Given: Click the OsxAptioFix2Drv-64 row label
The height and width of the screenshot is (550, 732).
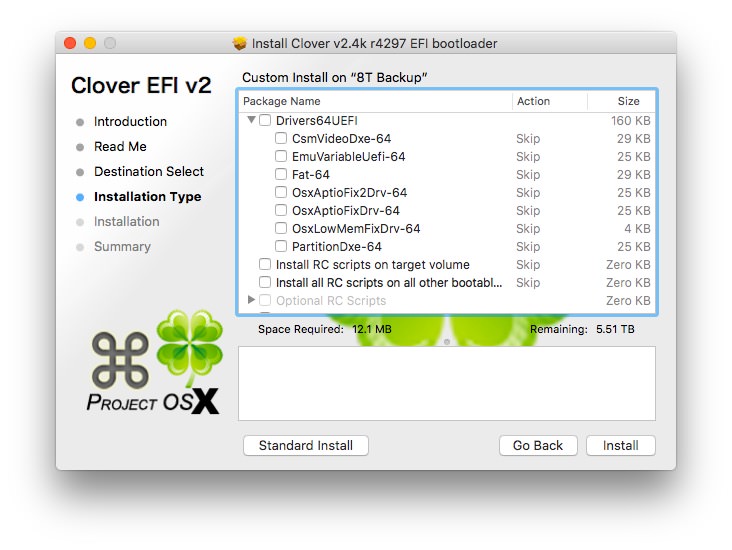Looking at the screenshot, I should (x=349, y=192).
